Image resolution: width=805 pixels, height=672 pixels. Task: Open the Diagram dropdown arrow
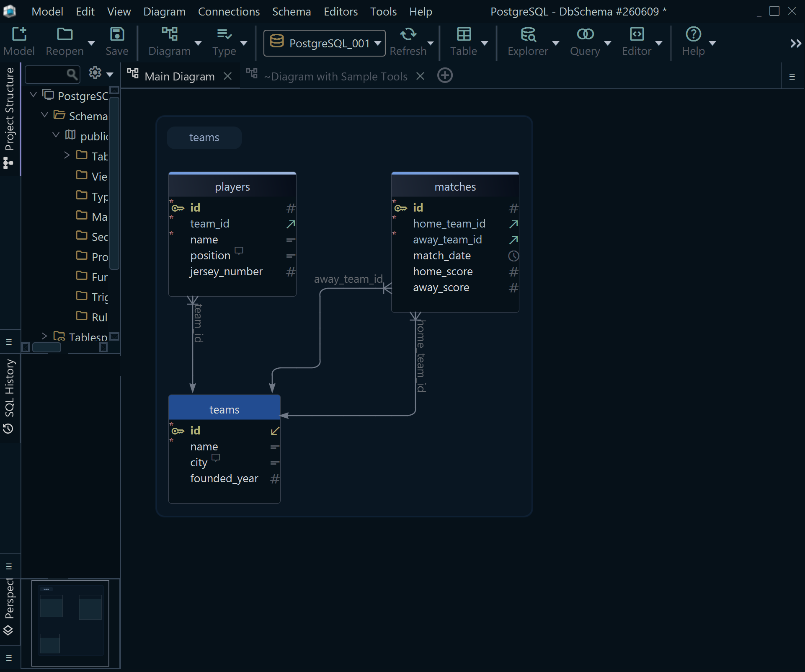tap(198, 43)
